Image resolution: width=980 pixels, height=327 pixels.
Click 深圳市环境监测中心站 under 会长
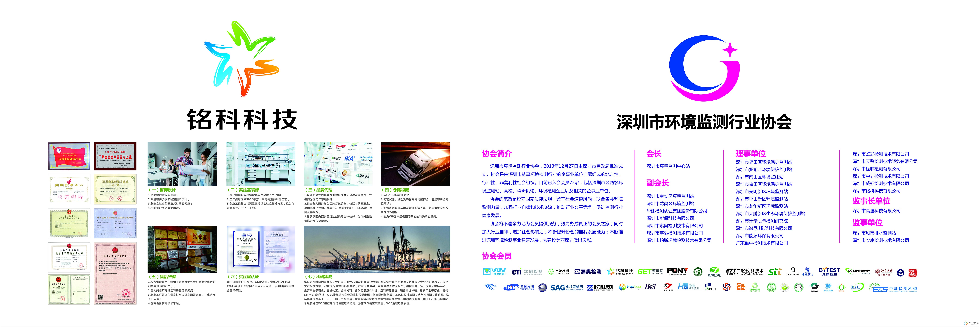[668, 166]
